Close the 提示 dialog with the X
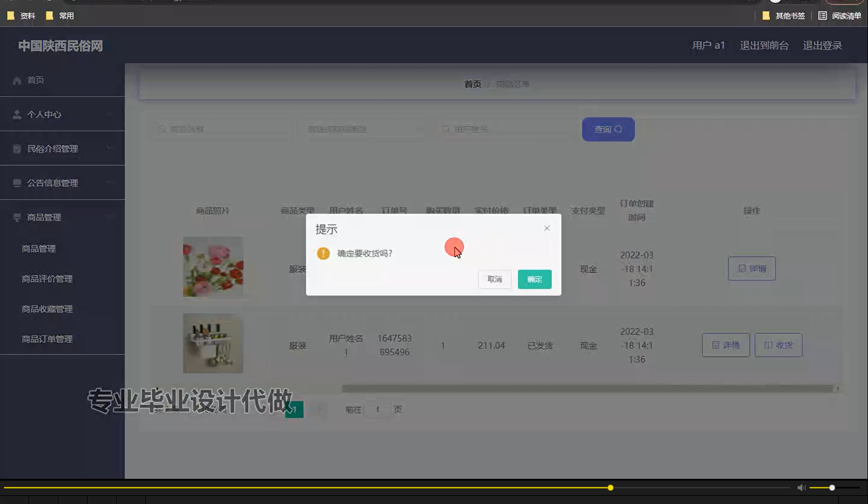Viewport: 868px width, 504px height. coord(547,228)
